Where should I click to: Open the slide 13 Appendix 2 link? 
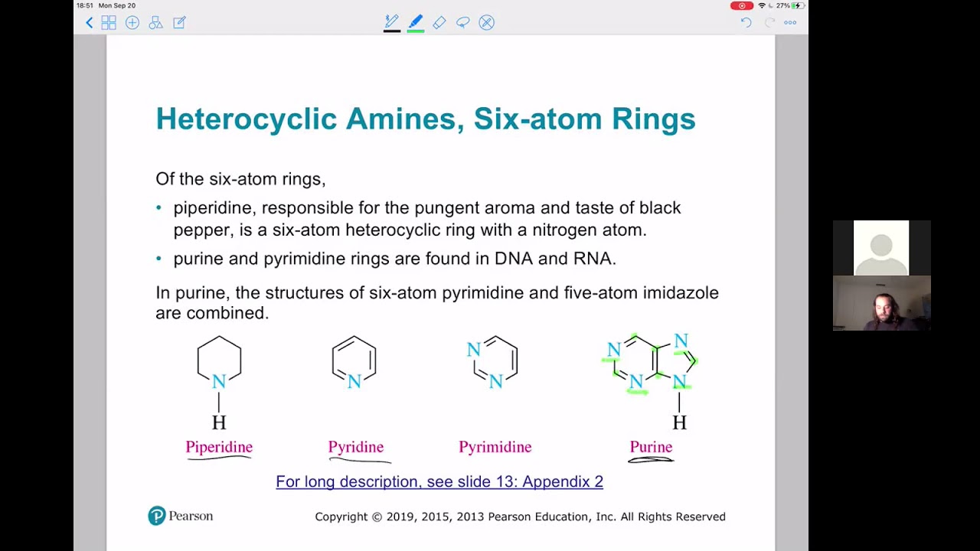click(x=439, y=481)
